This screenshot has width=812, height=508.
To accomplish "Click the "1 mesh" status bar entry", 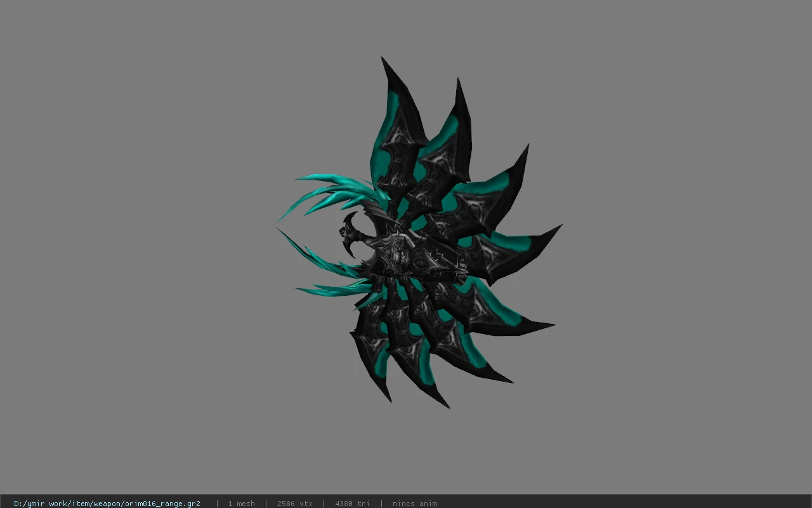I will coord(242,504).
